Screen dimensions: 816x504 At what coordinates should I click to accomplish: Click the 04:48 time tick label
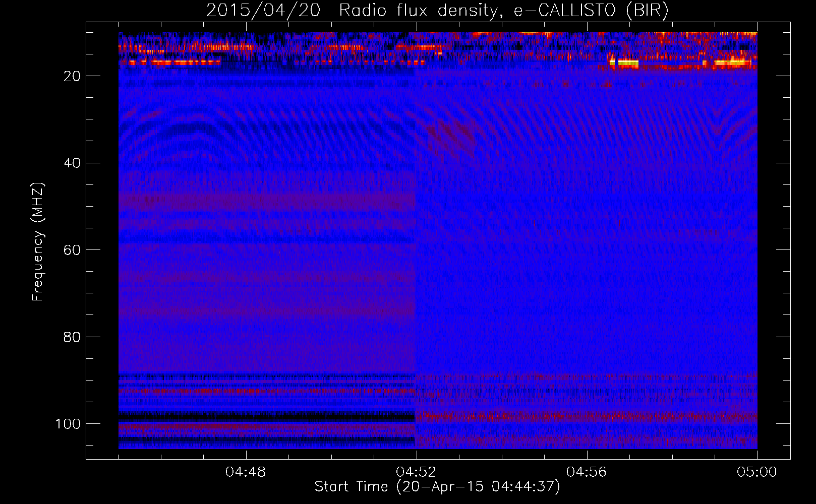pyautogui.click(x=246, y=472)
